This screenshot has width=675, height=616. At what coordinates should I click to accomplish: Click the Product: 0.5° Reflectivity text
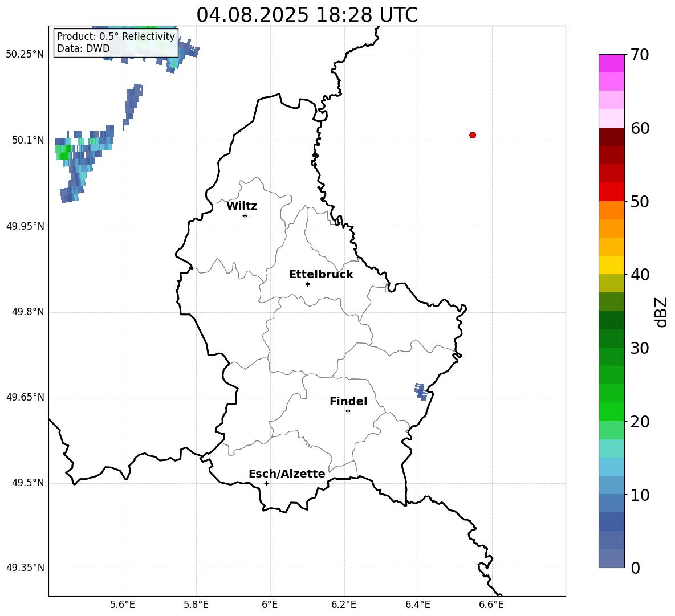pos(116,36)
